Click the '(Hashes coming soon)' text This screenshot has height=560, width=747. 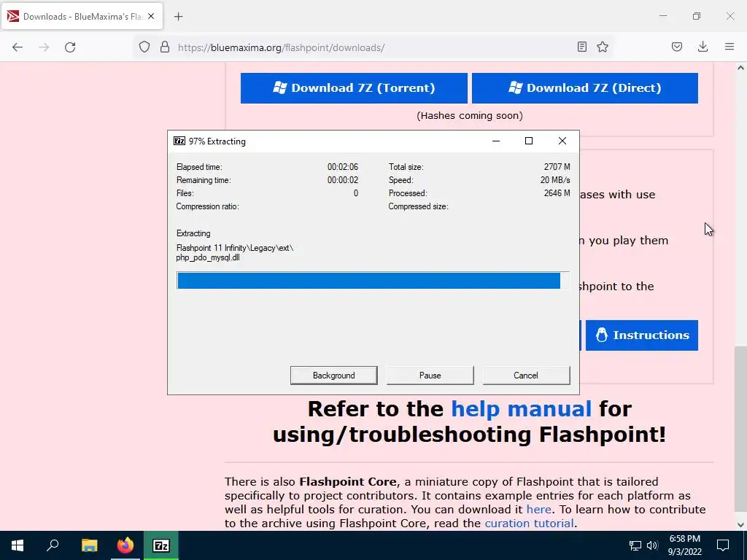469,116
